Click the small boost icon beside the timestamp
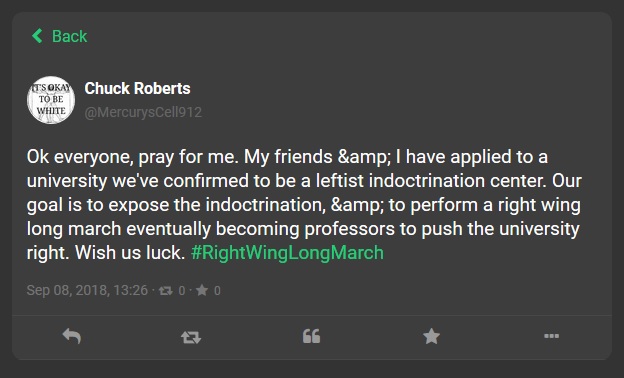This screenshot has height=378, width=624. pos(166,291)
